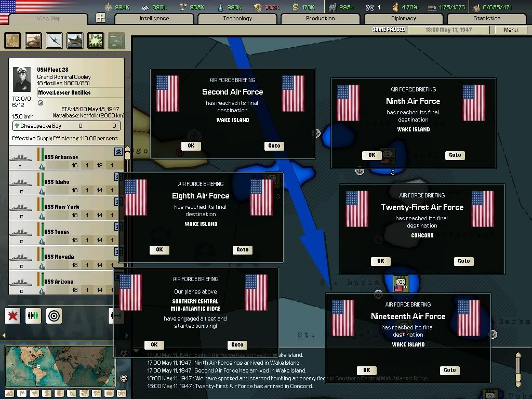Click OK in Mid-Atlantic Ridge bombing briefing
532x399 pixels.
154,345
